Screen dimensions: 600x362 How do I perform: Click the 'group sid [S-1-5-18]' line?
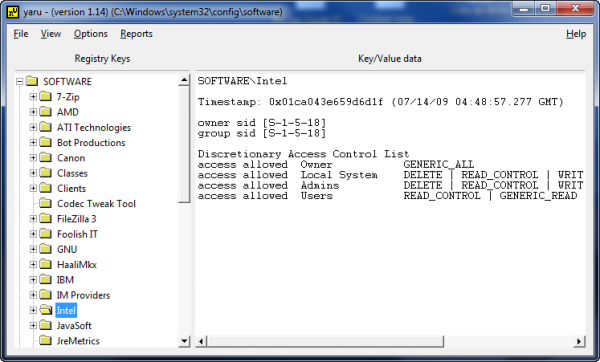point(262,133)
